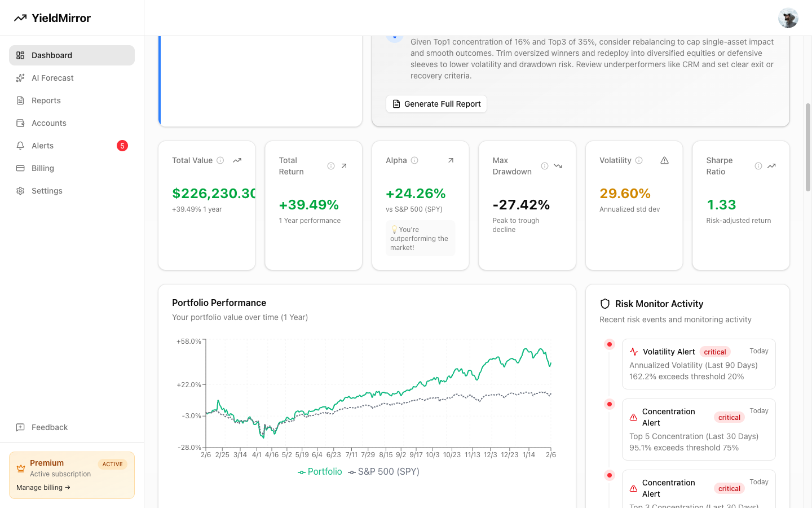Click the Settings gear icon
Viewport: 812px width, 508px height.
click(x=20, y=191)
